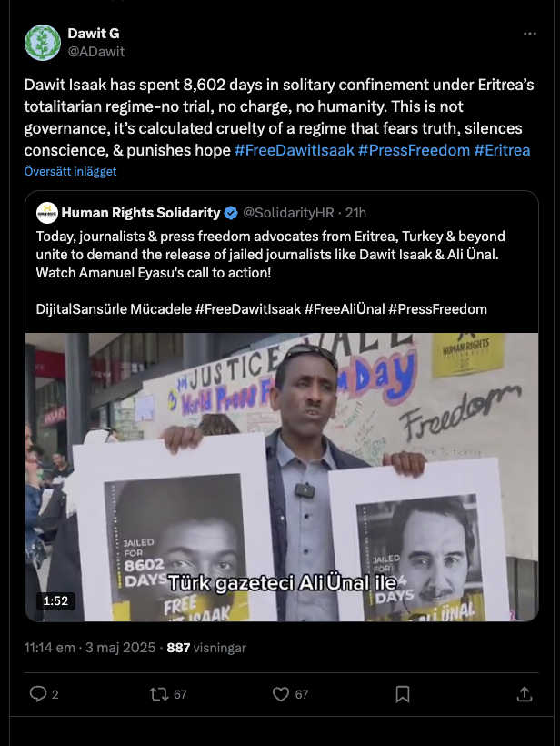Viewport: 560px width, 746px height.
Task: Open Human Rights Solidarity account name
Action: [141, 213]
